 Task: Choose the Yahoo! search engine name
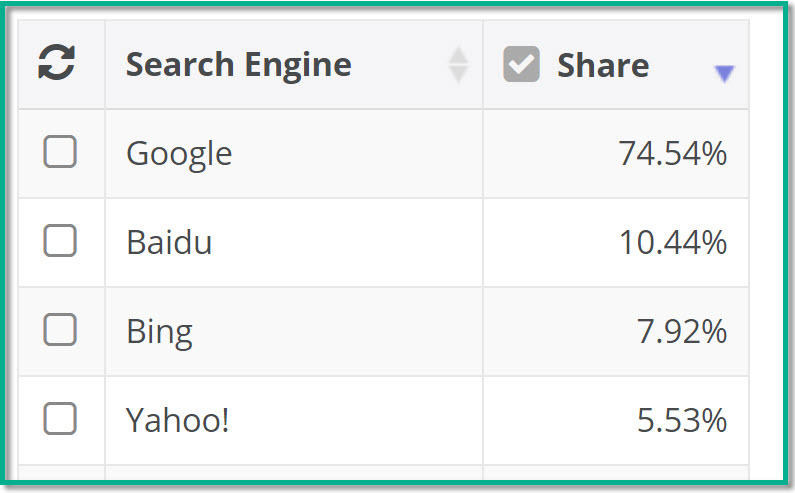[177, 420]
